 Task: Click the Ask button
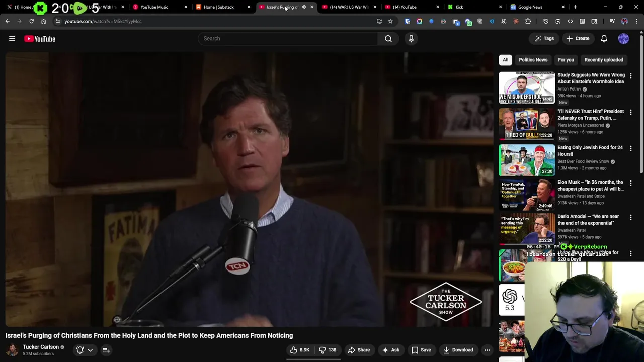click(391, 350)
